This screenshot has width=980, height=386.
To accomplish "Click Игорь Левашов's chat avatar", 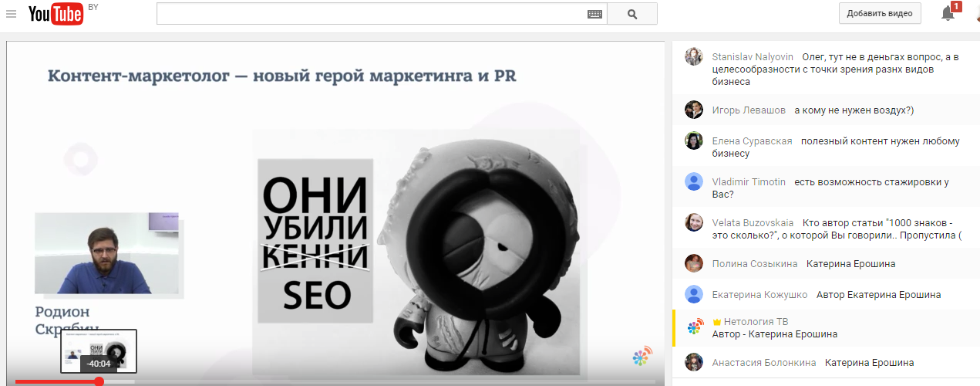I will pos(694,110).
